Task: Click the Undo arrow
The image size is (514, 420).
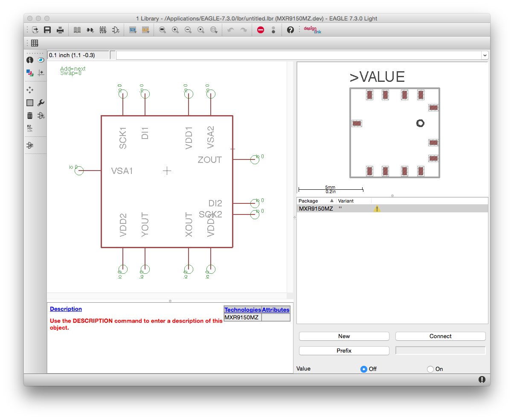Action: point(231,30)
